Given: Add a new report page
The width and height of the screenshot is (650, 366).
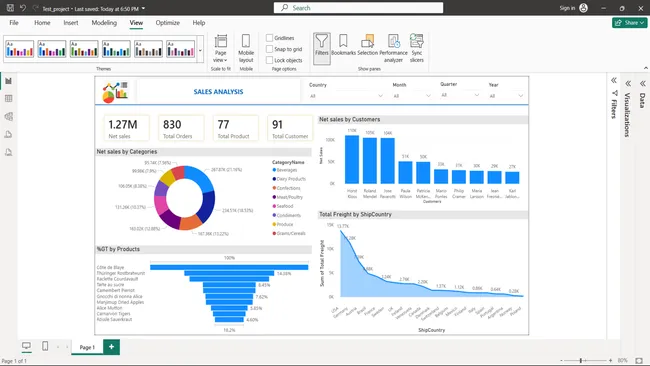Looking at the screenshot, I should click(x=112, y=347).
